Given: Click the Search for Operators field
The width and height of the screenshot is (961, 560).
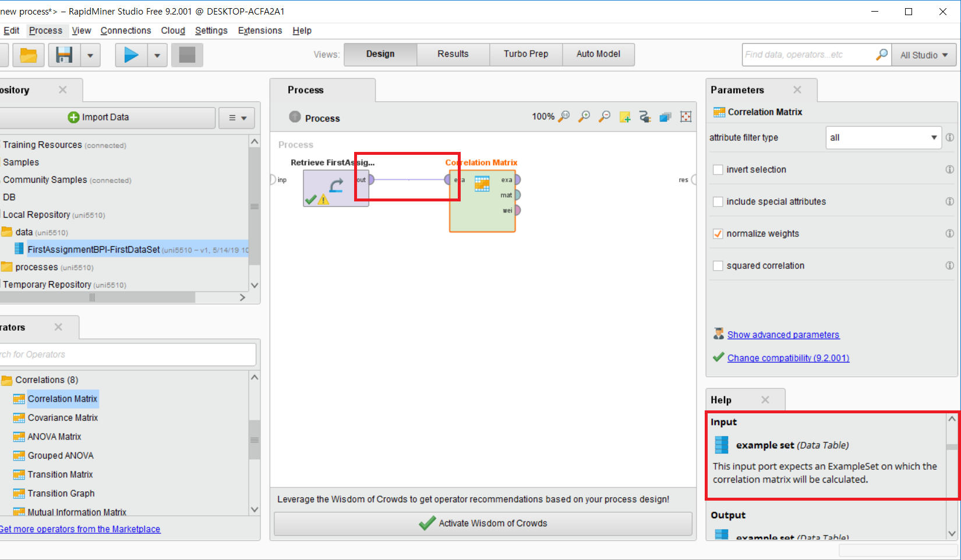Looking at the screenshot, I should click(127, 355).
